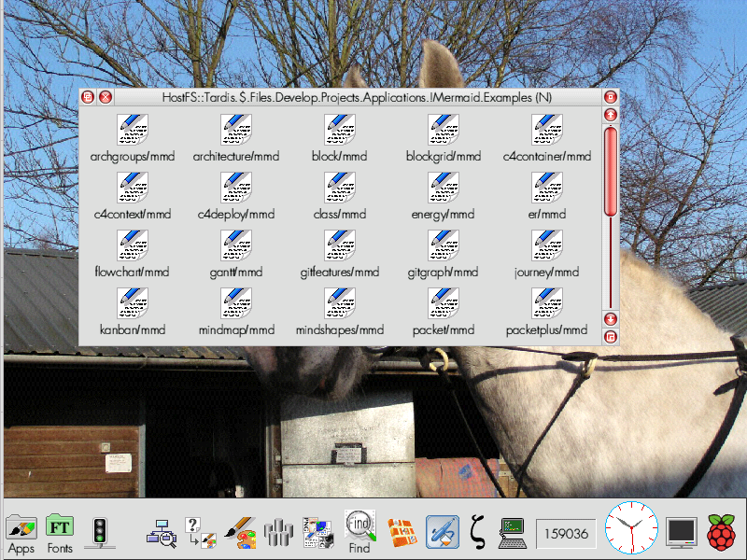The image size is (747, 560).
Task: Click the zeta symbol icon on the icon bar
Action: click(478, 532)
